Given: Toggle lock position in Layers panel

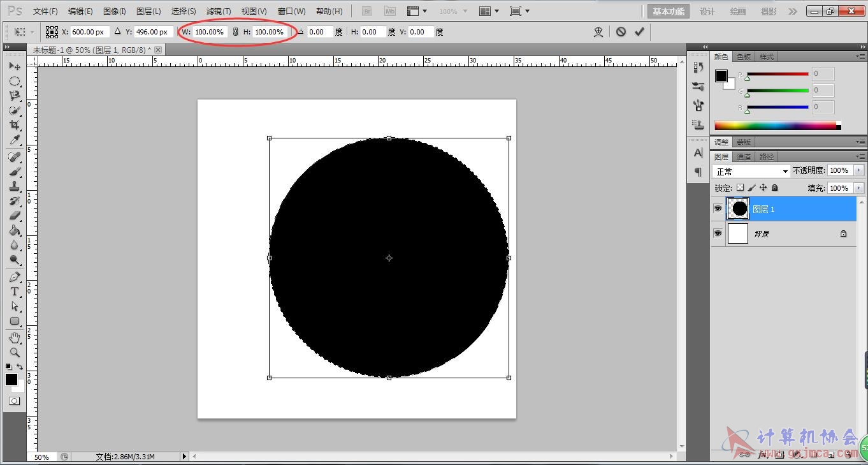Looking at the screenshot, I should click(763, 188).
